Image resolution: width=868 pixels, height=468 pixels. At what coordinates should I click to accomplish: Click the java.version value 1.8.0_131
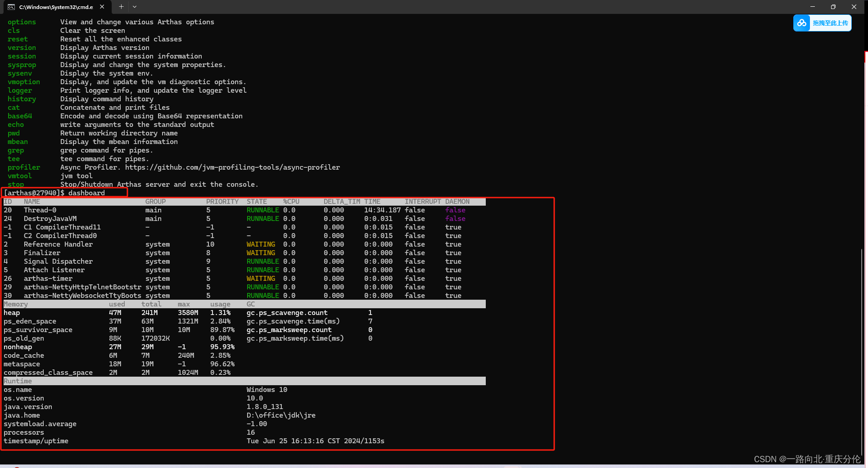(265, 407)
